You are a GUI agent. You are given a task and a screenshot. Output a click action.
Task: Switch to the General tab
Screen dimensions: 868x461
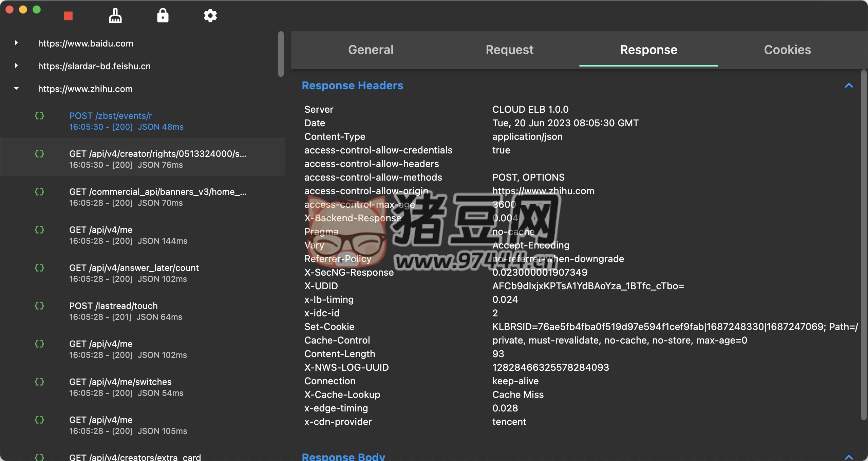371,50
